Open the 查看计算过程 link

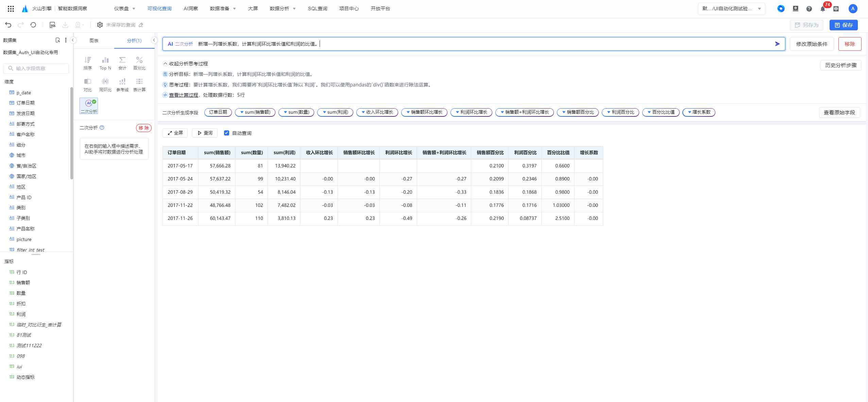pyautogui.click(x=184, y=95)
